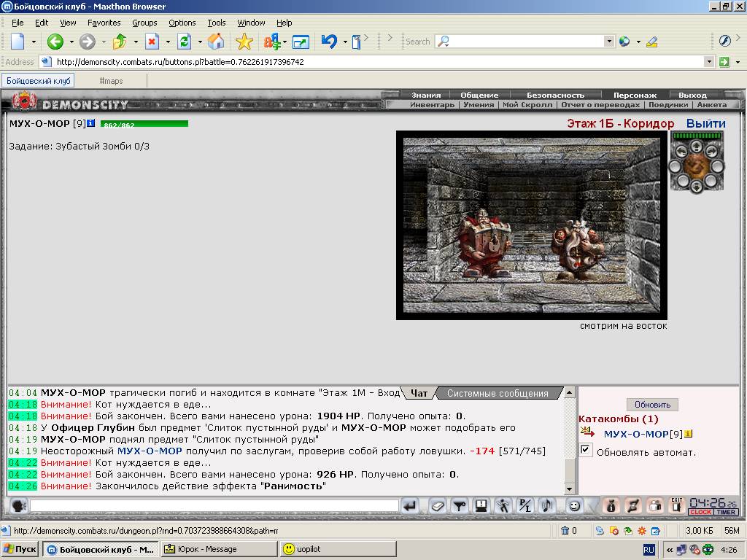This screenshot has width=747, height=560.
Task: Switch to CLOCK mode
Action: [x=700, y=512]
